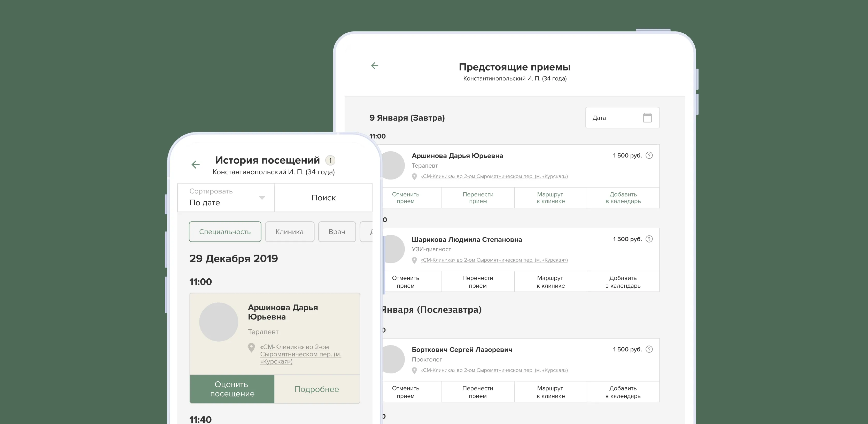Click the Поиск search field

tap(323, 197)
